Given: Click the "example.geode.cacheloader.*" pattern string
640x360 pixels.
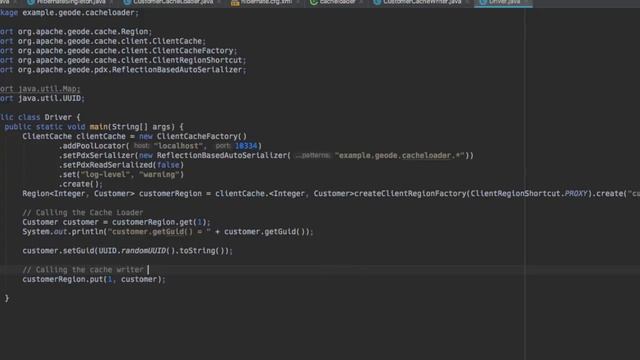Looking at the screenshot, I should point(400,156).
